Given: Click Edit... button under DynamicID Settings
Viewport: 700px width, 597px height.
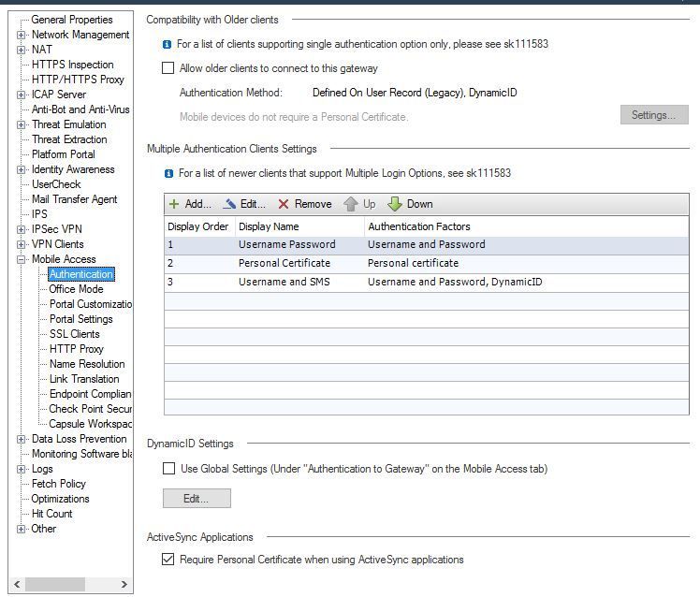Looking at the screenshot, I should click(197, 499).
